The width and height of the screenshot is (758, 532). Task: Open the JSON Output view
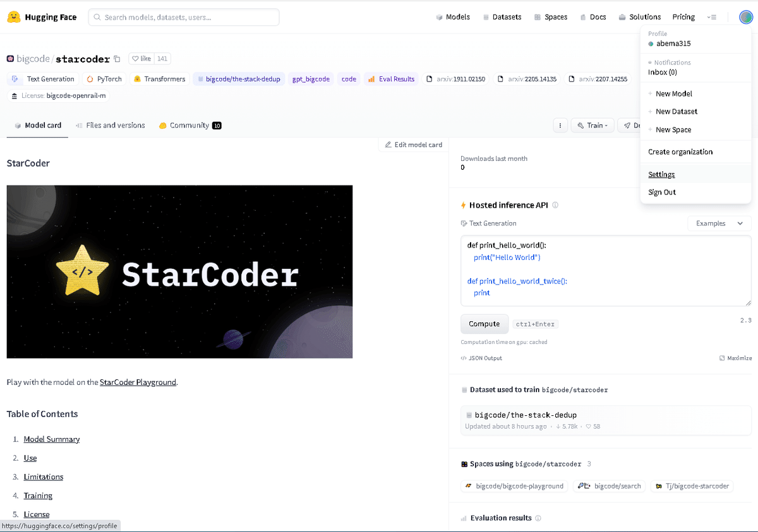481,358
